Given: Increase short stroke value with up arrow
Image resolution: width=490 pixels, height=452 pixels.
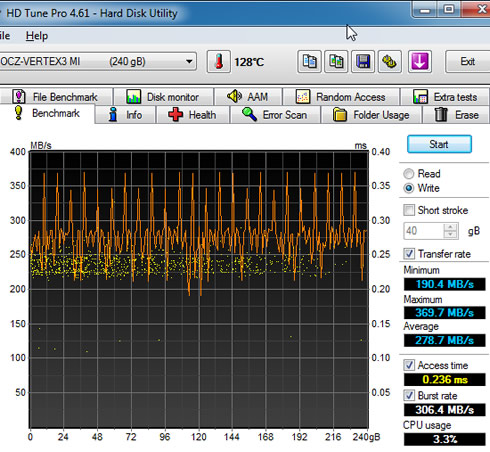Looking at the screenshot, I should pyautogui.click(x=450, y=227).
